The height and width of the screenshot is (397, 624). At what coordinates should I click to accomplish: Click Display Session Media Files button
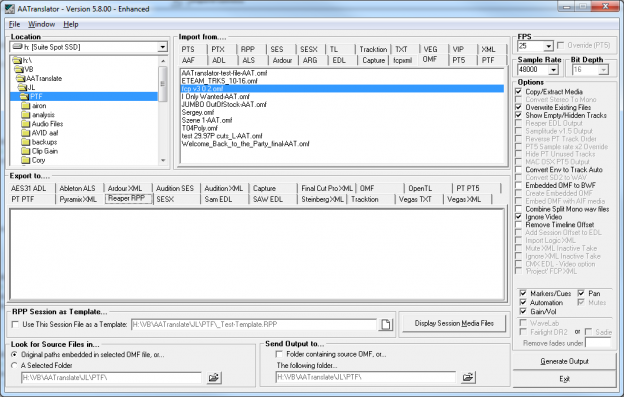[454, 323]
